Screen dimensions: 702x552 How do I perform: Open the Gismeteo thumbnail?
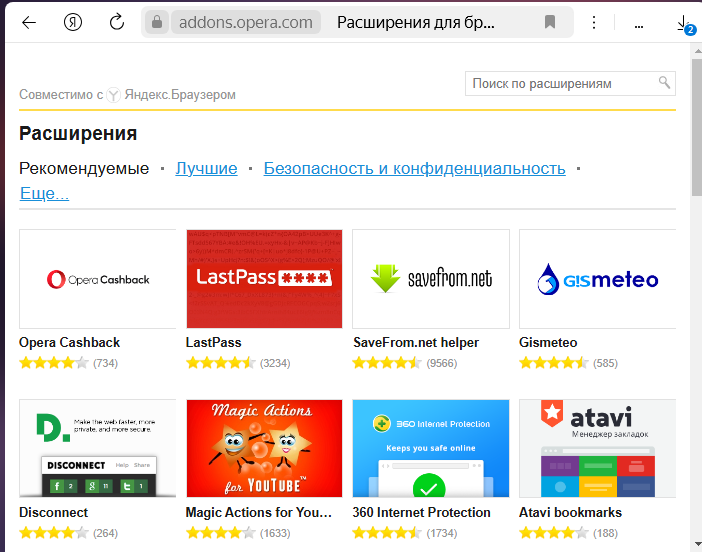[x=597, y=279]
